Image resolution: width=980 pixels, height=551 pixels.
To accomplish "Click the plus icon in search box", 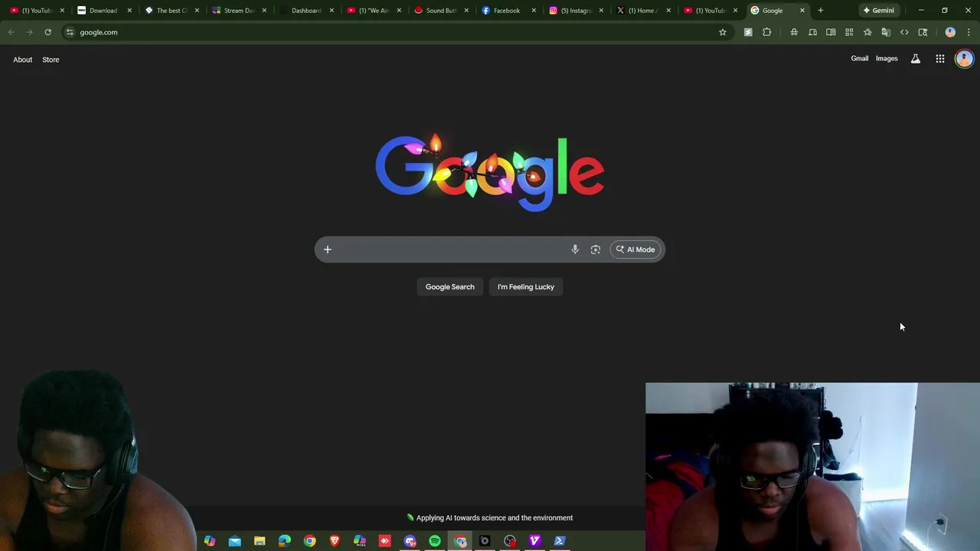I will [x=327, y=249].
